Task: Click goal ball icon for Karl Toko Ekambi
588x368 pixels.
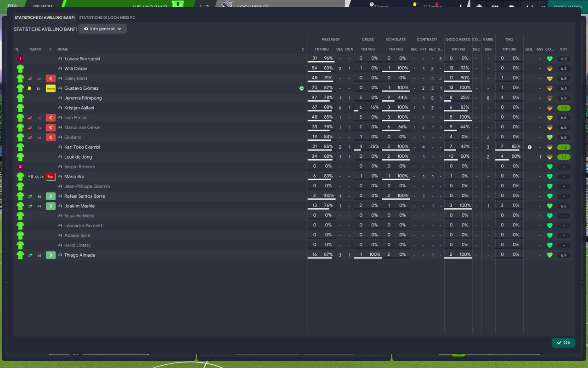Action: [x=529, y=147]
